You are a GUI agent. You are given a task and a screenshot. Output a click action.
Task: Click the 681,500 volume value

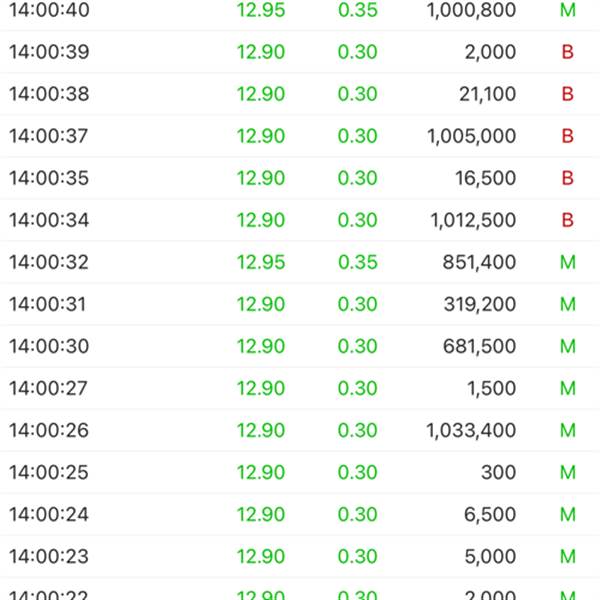click(479, 346)
